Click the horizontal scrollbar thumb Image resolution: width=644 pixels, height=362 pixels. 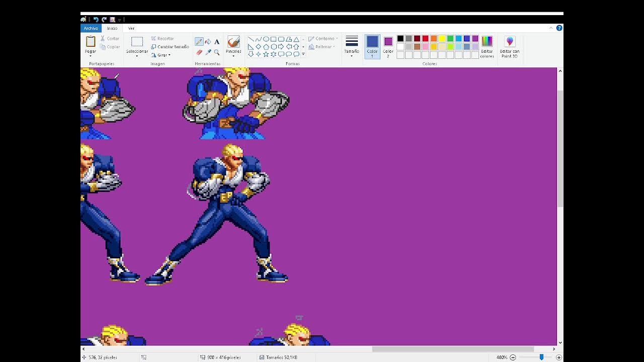point(453,349)
